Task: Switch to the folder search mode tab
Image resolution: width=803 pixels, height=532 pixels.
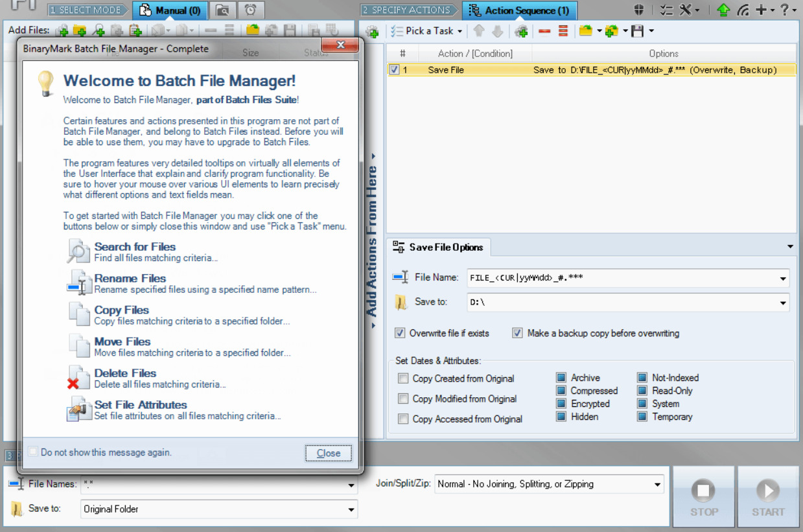Action: (x=222, y=10)
